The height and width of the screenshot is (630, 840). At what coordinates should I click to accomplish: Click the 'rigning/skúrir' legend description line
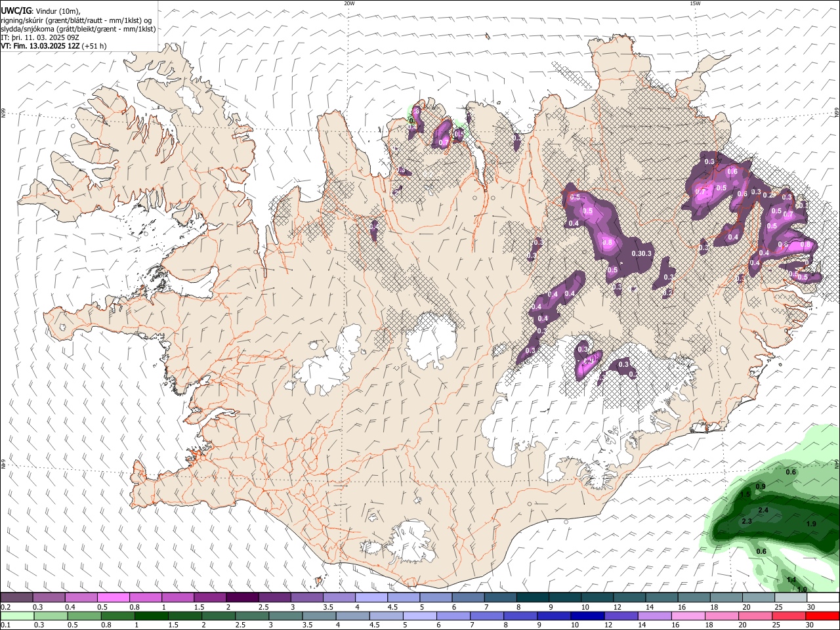tap(77, 20)
